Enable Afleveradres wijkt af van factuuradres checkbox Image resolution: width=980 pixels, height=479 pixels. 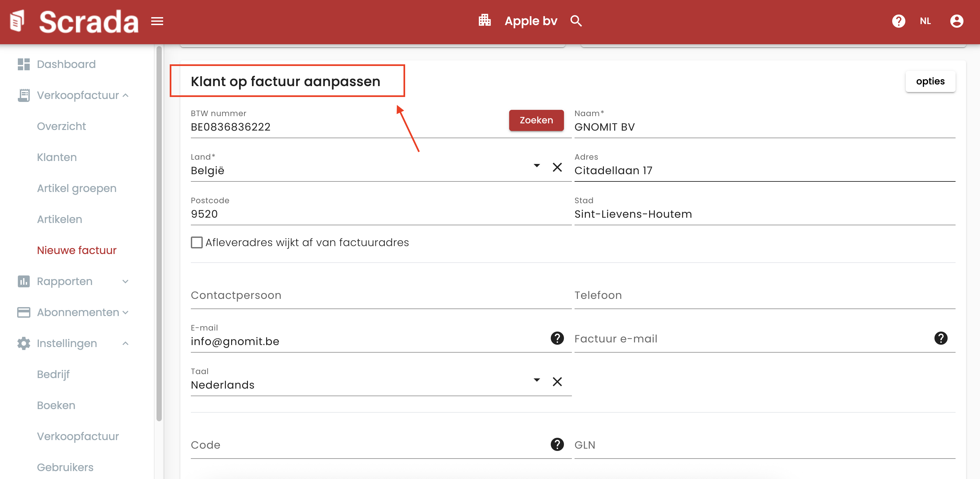click(197, 242)
